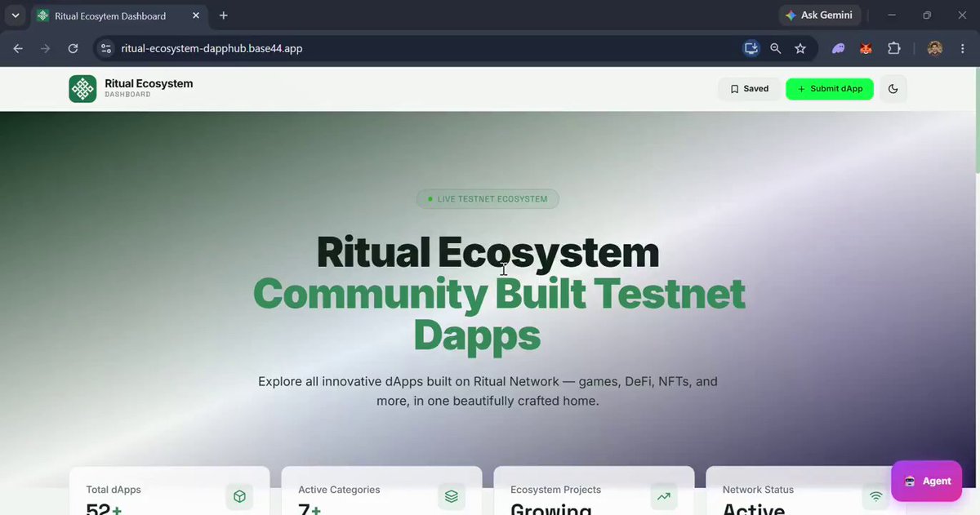The image size is (980, 515).
Task: Click the purple extension icon in the toolbar
Action: 839,48
